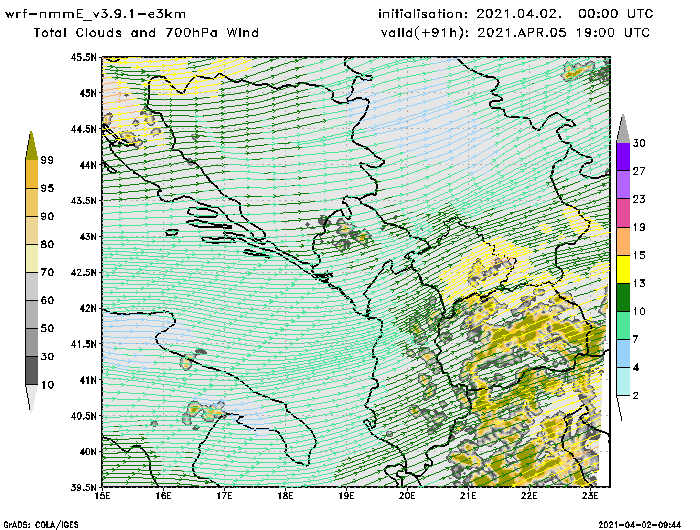The image size is (700, 530).
Task: Click the 22E longitude label
Action: pos(529,496)
